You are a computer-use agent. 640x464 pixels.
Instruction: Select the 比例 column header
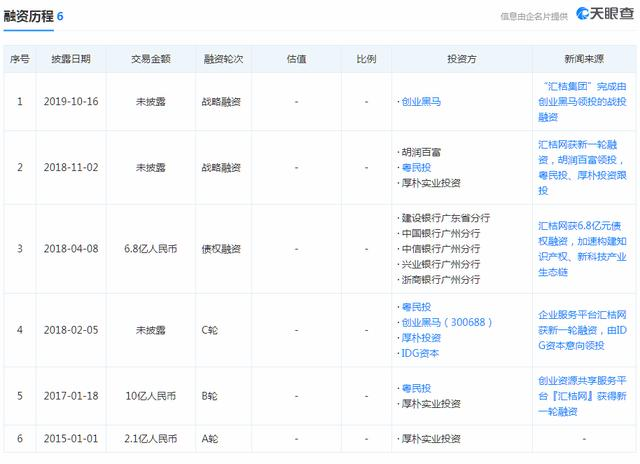click(x=366, y=59)
